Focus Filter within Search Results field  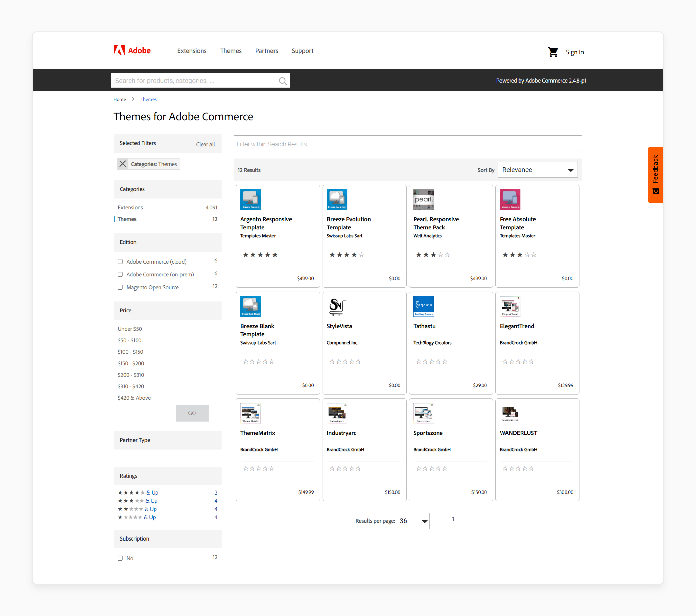tap(408, 144)
